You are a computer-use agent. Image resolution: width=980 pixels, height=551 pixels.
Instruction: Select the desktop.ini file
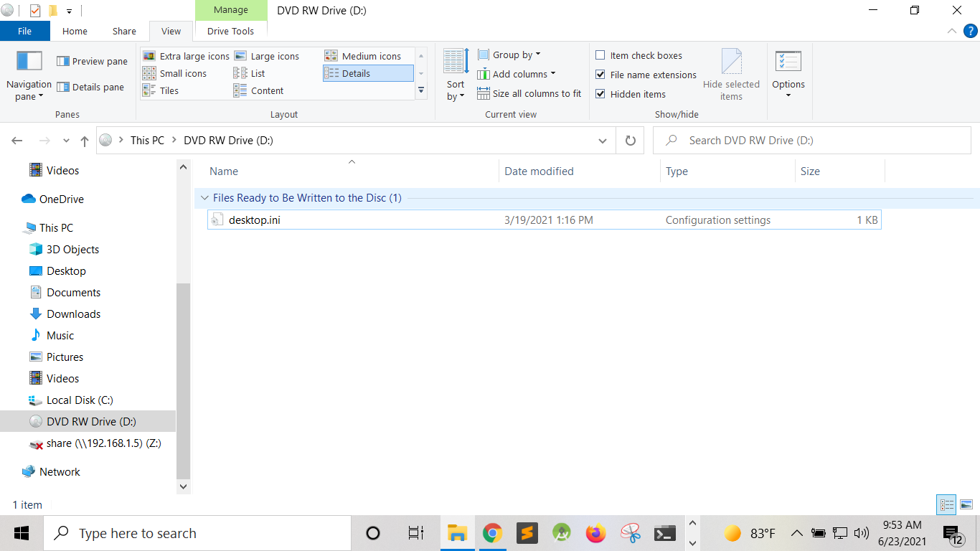pyautogui.click(x=544, y=220)
